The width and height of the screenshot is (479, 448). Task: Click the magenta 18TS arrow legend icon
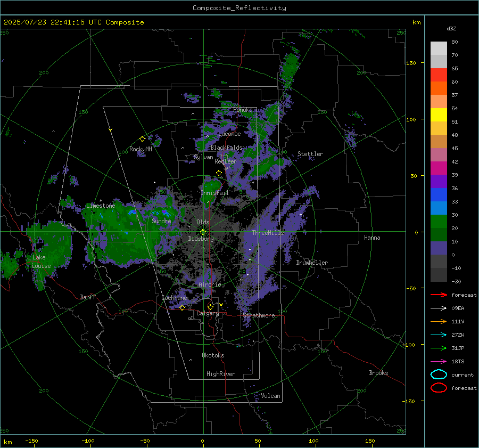click(x=439, y=362)
